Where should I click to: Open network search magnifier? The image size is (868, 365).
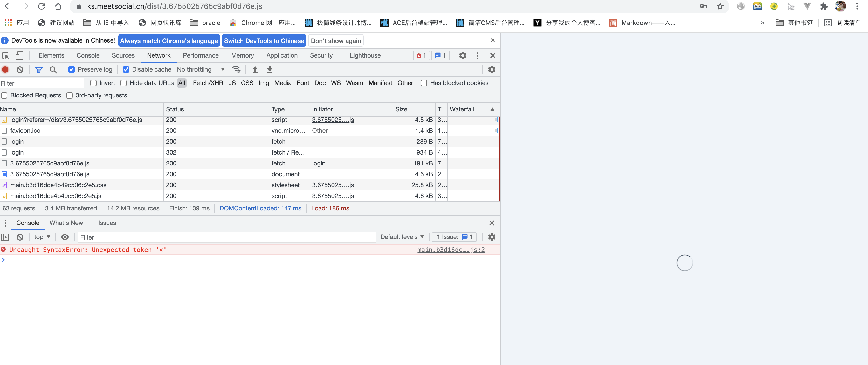(x=53, y=70)
